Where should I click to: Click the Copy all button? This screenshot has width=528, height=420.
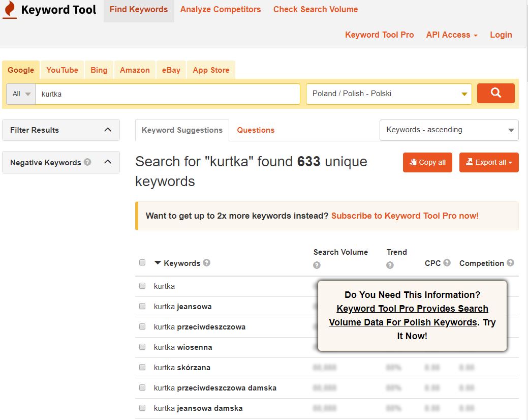[427, 162]
